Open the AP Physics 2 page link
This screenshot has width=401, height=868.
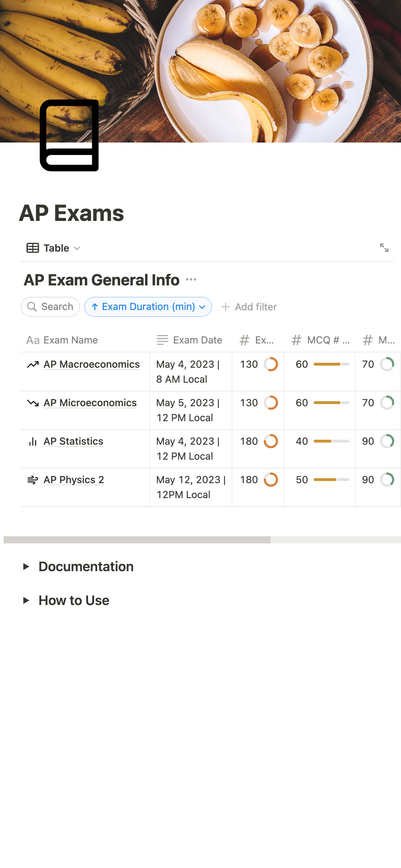(74, 480)
